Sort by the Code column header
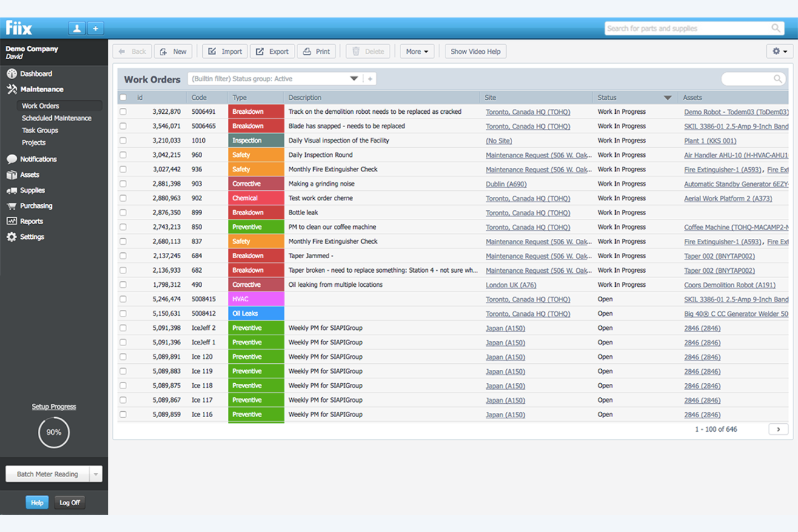 [199, 98]
